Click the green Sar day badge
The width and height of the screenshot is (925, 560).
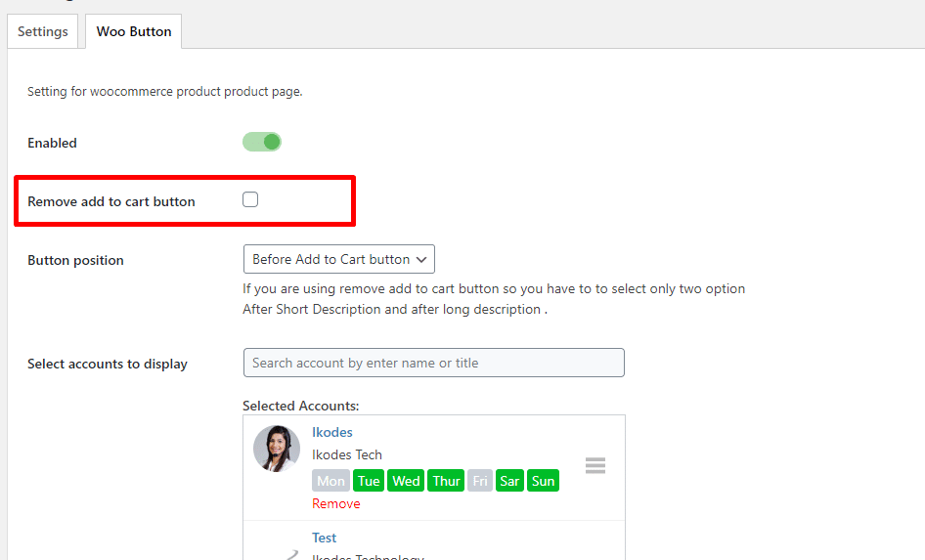[509, 481]
